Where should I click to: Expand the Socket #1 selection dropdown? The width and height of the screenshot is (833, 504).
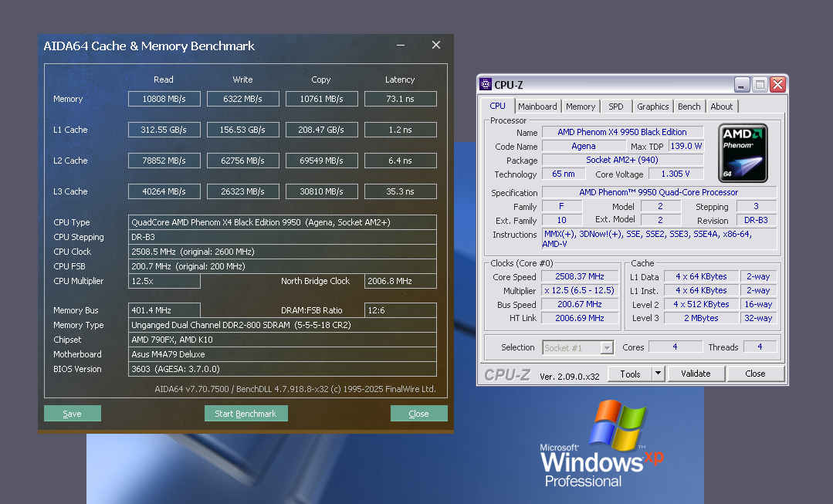point(607,347)
